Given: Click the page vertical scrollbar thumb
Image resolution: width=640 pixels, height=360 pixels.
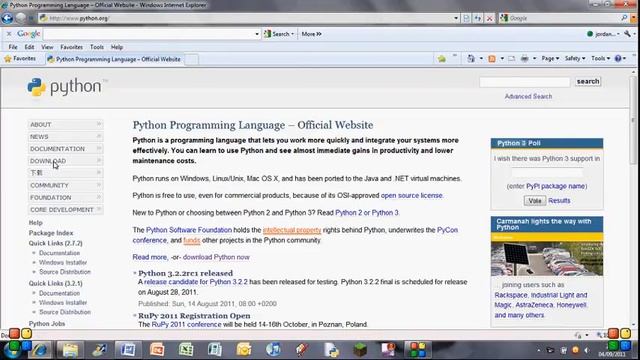Looking at the screenshot, I should (633, 120).
